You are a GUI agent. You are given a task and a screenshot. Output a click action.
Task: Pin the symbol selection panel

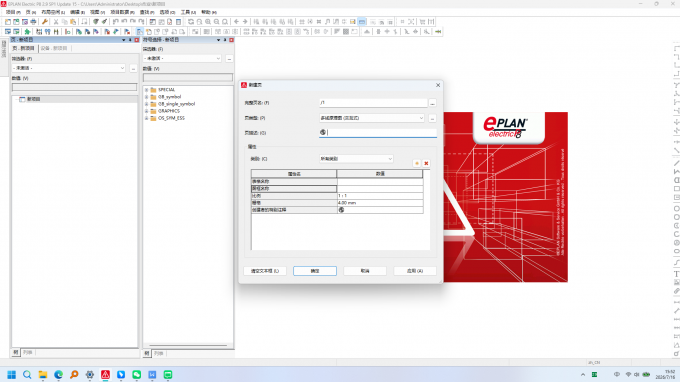225,40
